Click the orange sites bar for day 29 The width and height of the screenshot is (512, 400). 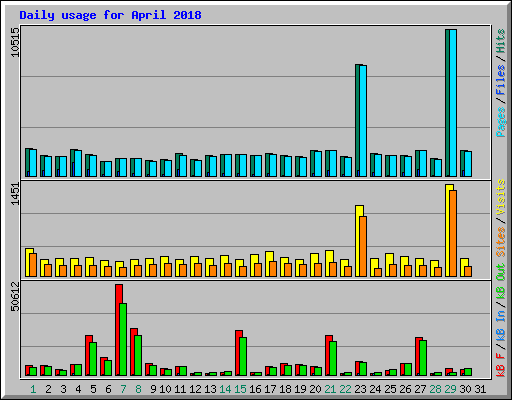453,233
